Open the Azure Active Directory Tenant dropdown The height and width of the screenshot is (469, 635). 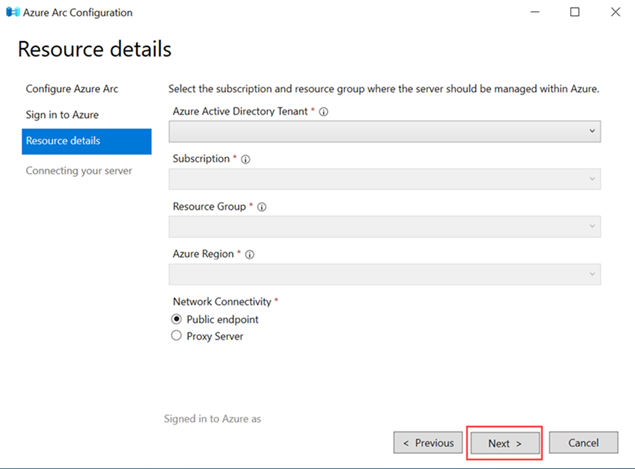[x=384, y=131]
